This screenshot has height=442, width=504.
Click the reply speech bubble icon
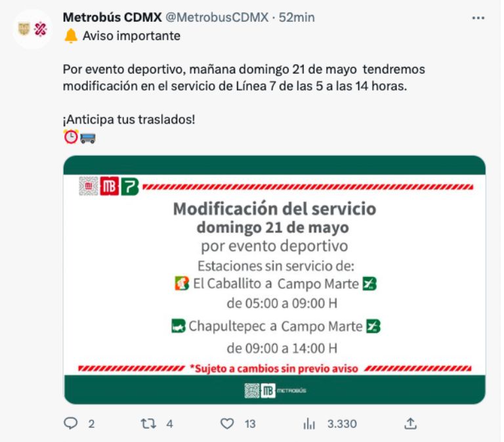tap(70, 424)
